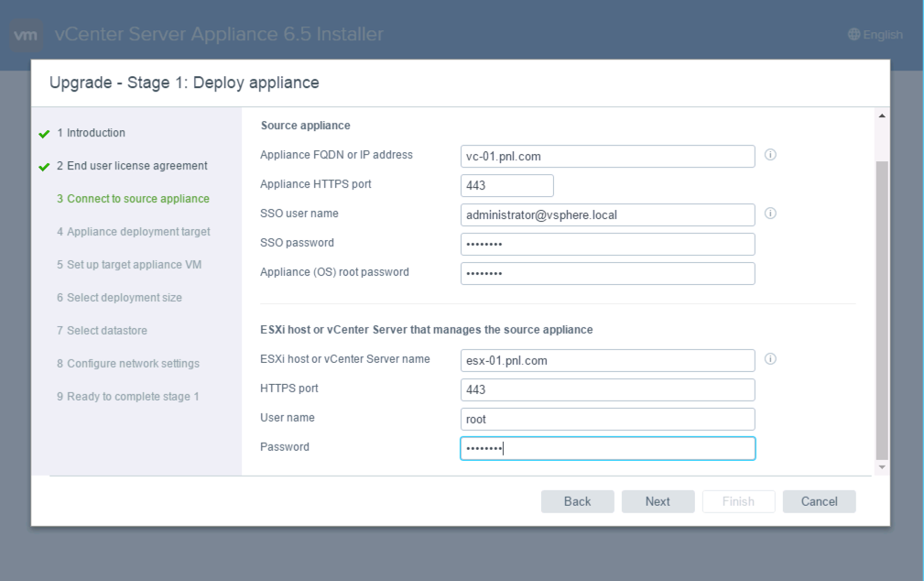Viewport: 924px width, 581px height.
Task: Click the disabled Finish button
Action: tap(738, 501)
